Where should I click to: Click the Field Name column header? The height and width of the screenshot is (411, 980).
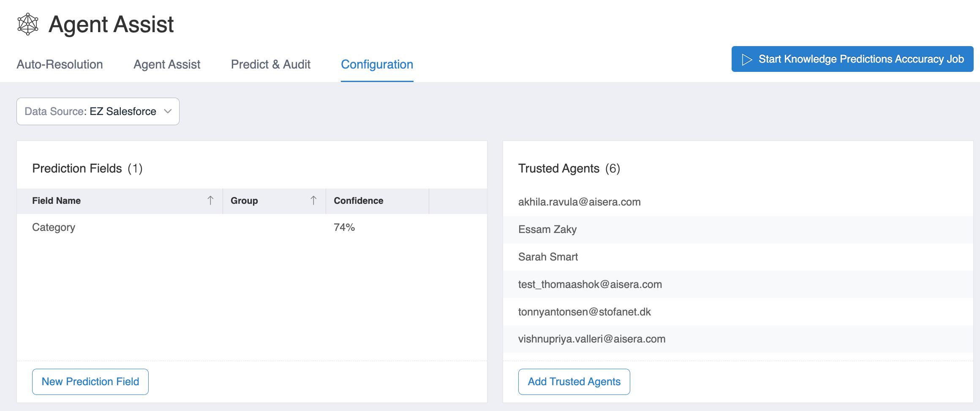[x=120, y=201]
